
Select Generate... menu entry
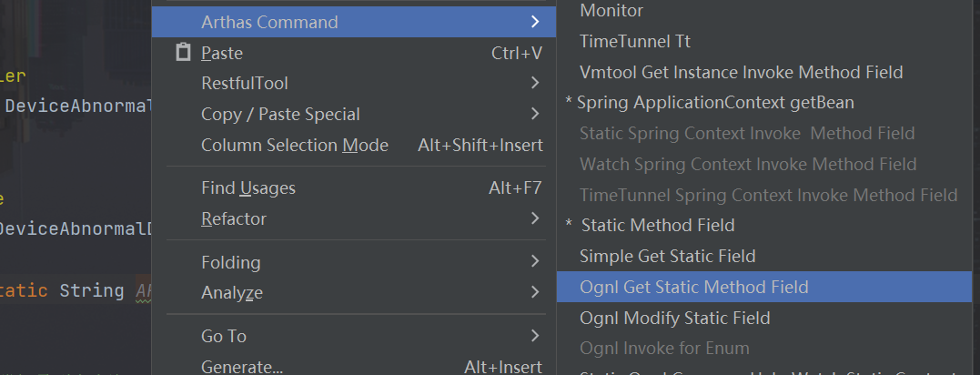click(354, 366)
